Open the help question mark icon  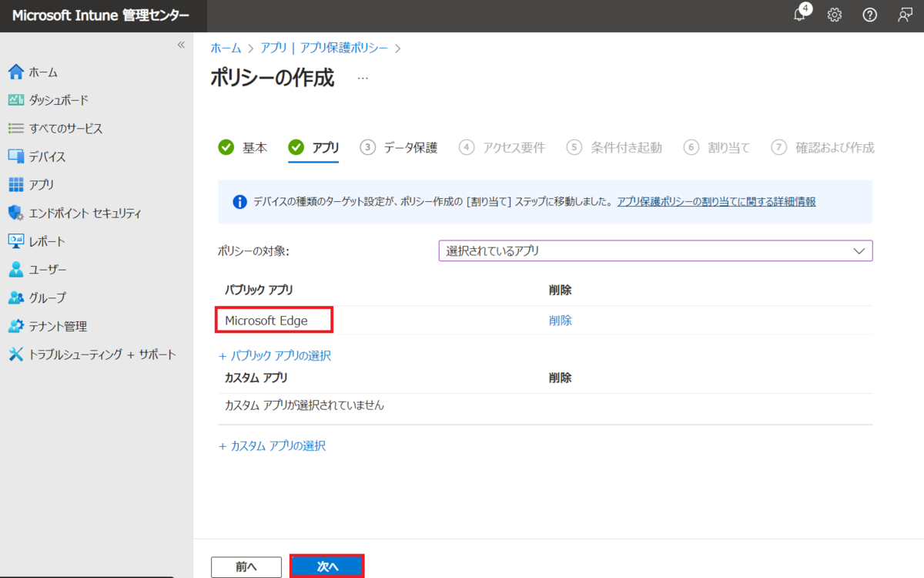coord(870,15)
